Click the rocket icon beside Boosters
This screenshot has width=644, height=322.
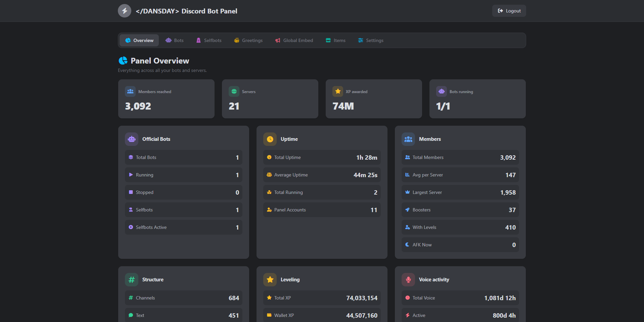click(x=408, y=210)
